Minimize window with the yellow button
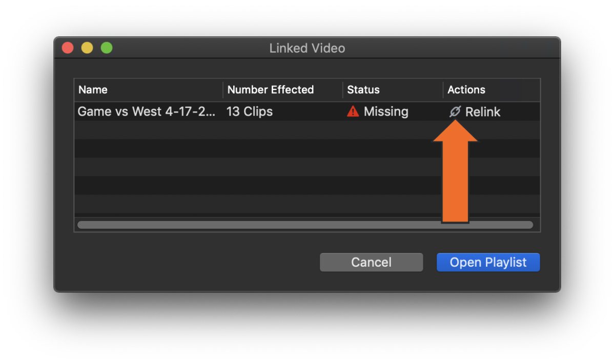The image size is (615, 364). tap(87, 48)
